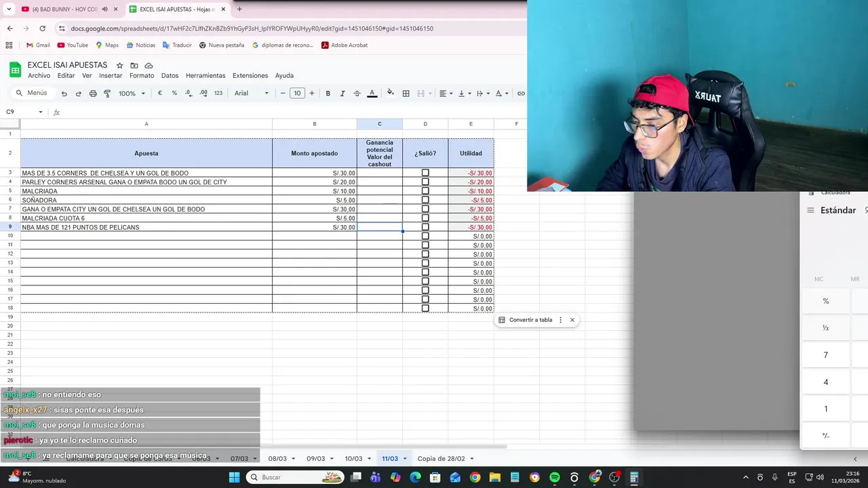Image resolution: width=868 pixels, height=488 pixels.
Task: Print the spreadsheet using the printer icon
Action: click(x=93, y=94)
